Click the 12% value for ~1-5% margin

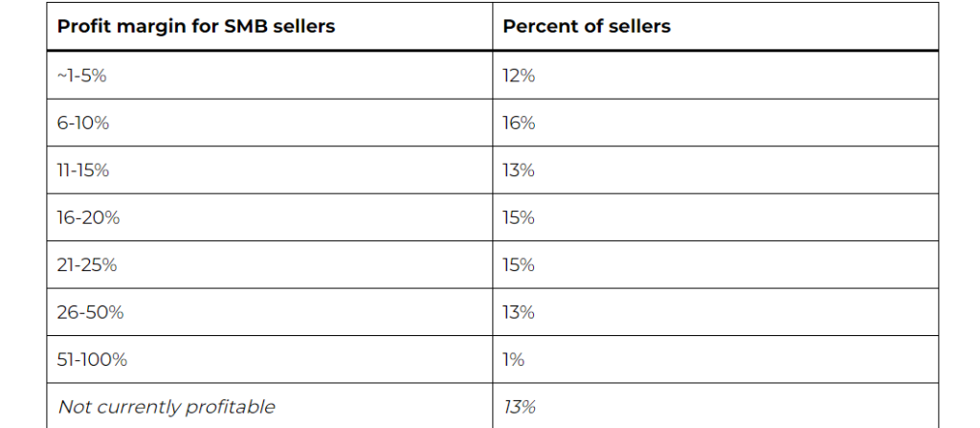[519, 76]
